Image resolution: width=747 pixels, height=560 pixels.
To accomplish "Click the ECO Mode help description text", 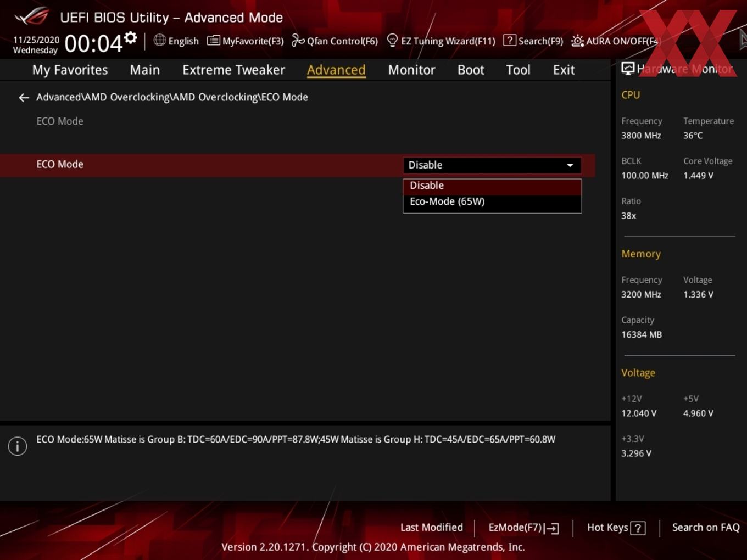I will pos(296,439).
